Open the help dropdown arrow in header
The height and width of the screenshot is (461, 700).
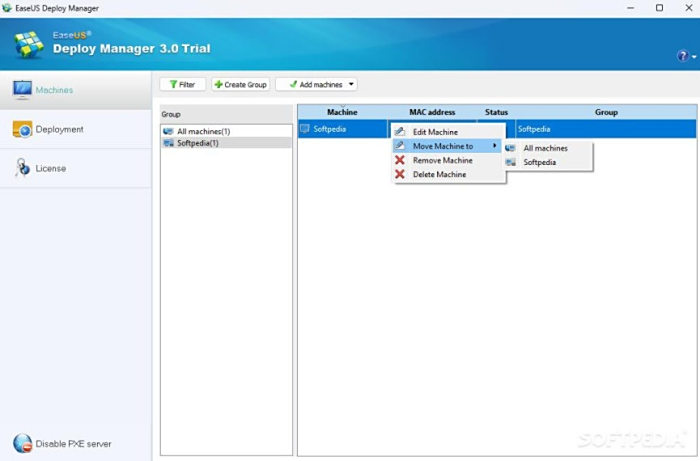click(691, 57)
